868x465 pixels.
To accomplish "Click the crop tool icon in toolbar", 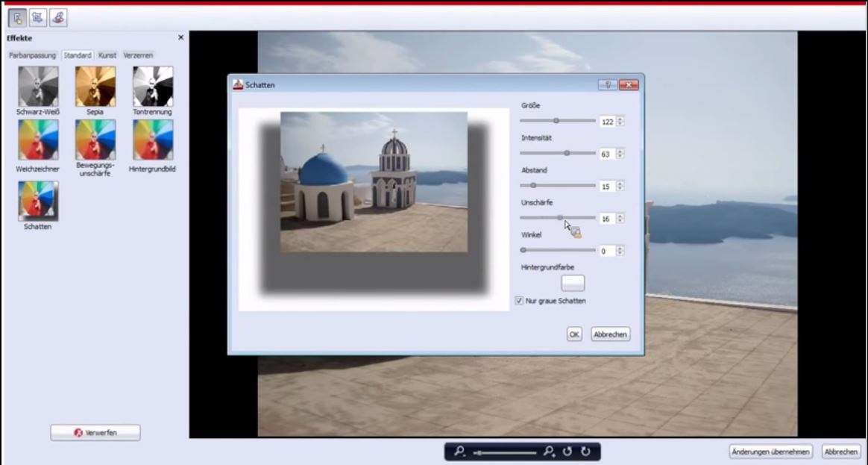I will (x=37, y=17).
